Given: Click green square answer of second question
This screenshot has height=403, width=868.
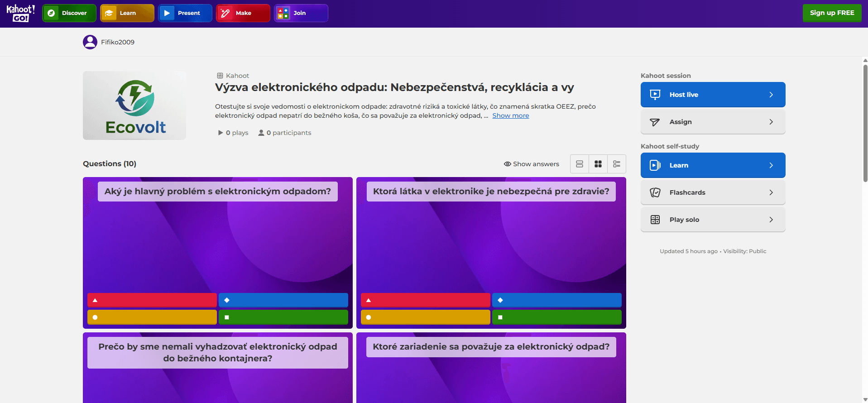Looking at the screenshot, I should click(557, 317).
